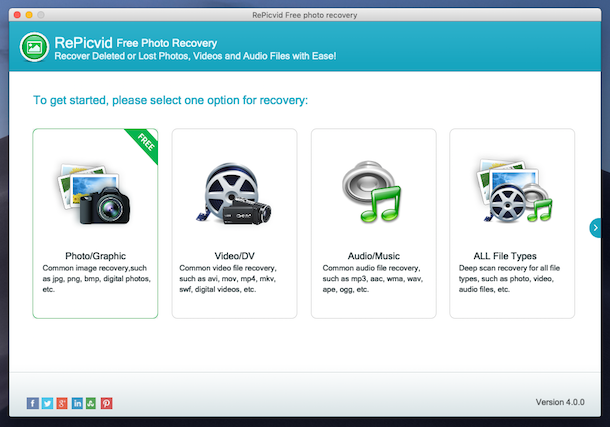
Task: Click the 'Common video file recovery' description
Action: coord(228,278)
